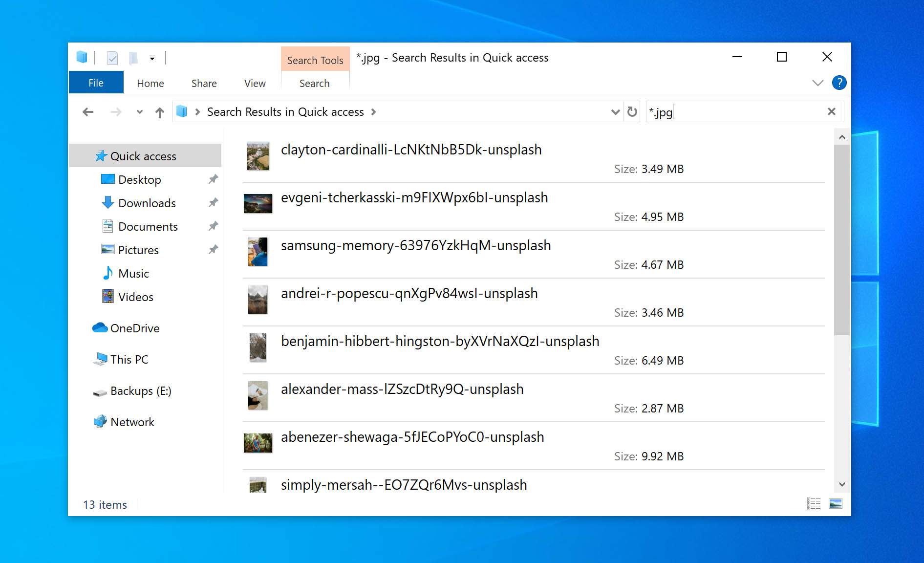
Task: Click the New folder quick access icon
Action: [133, 58]
